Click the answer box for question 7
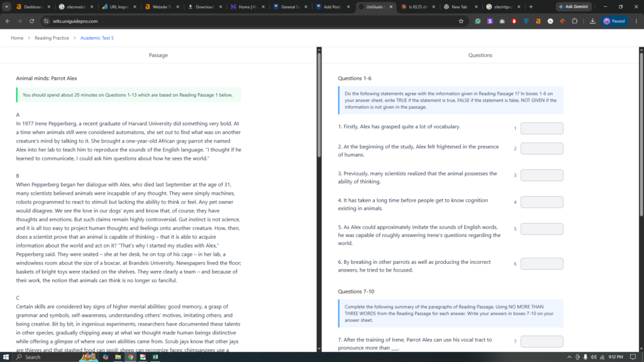The width and height of the screenshot is (644, 362). pos(541,341)
